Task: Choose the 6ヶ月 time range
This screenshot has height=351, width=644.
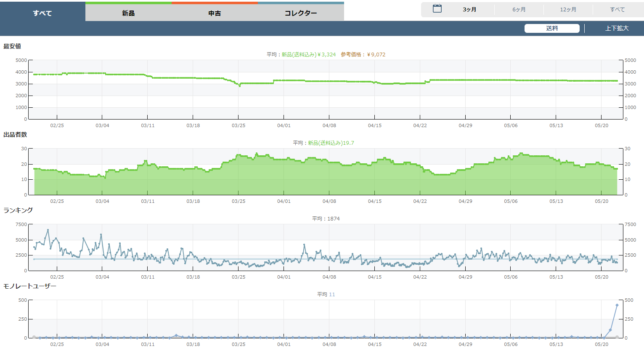Action: pos(519,9)
